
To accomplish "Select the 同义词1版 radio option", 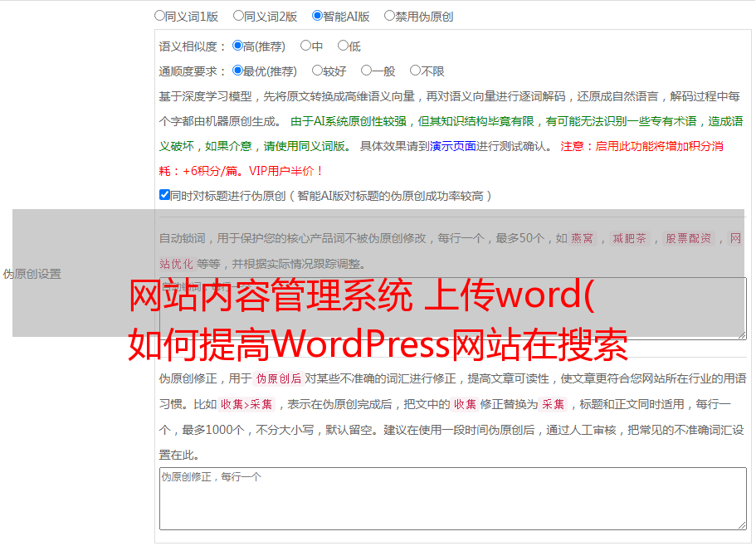I will (x=159, y=16).
